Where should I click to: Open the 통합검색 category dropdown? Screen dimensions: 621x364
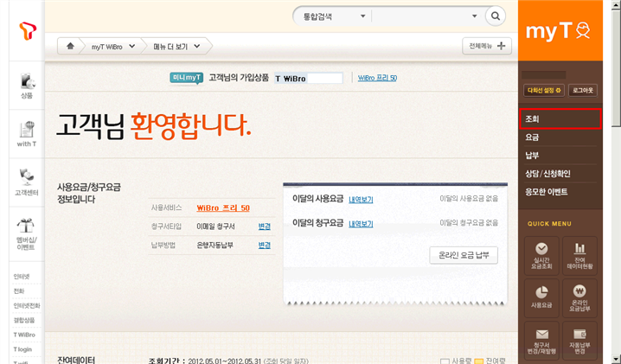click(x=334, y=16)
